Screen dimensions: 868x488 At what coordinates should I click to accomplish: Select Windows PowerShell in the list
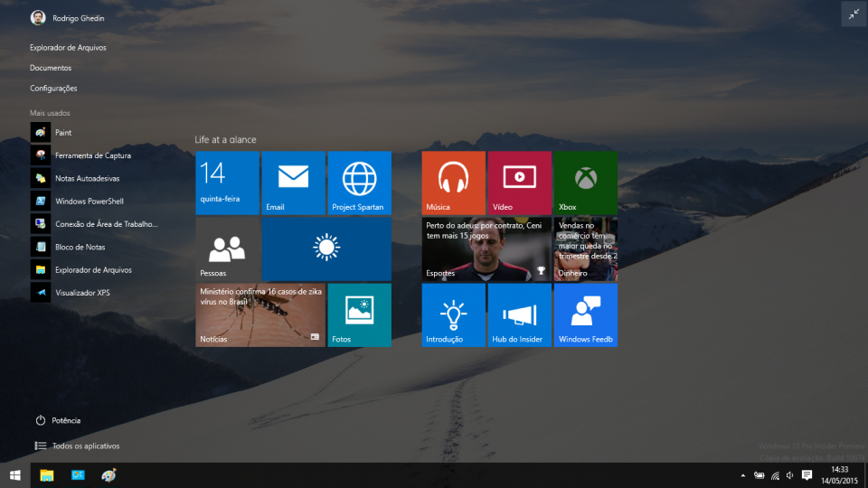point(89,202)
